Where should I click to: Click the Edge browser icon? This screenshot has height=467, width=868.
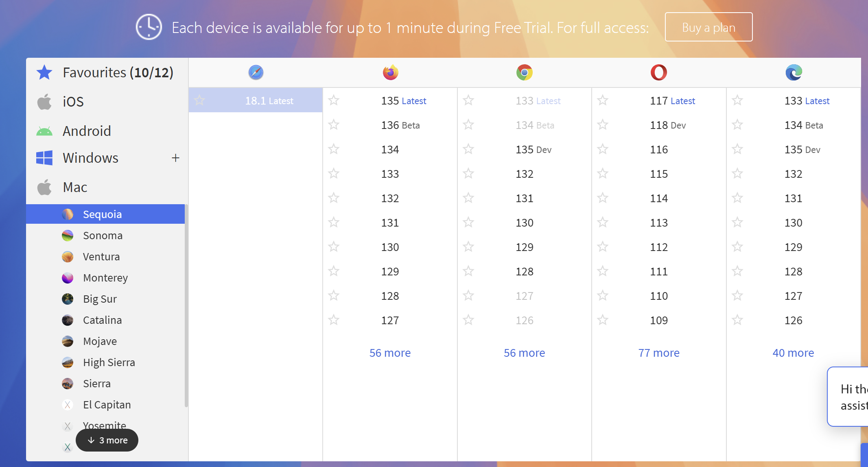coord(793,72)
